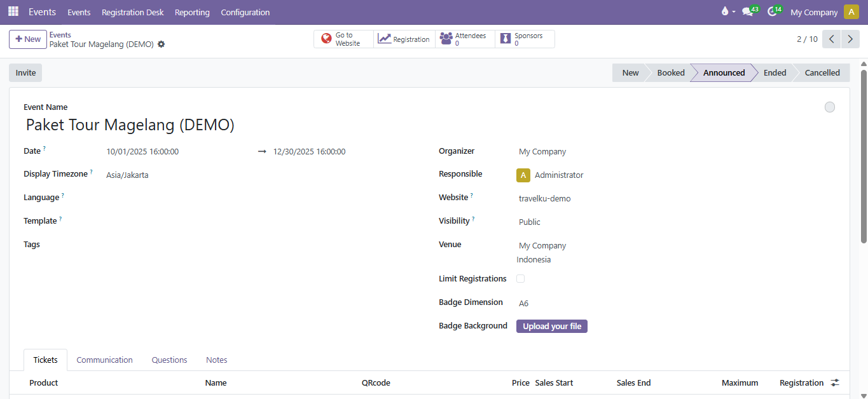
Task: Go to next record arrow
Action: pos(850,39)
